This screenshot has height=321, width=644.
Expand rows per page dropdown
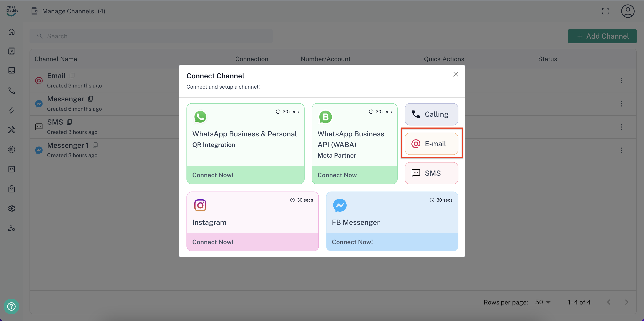click(543, 302)
